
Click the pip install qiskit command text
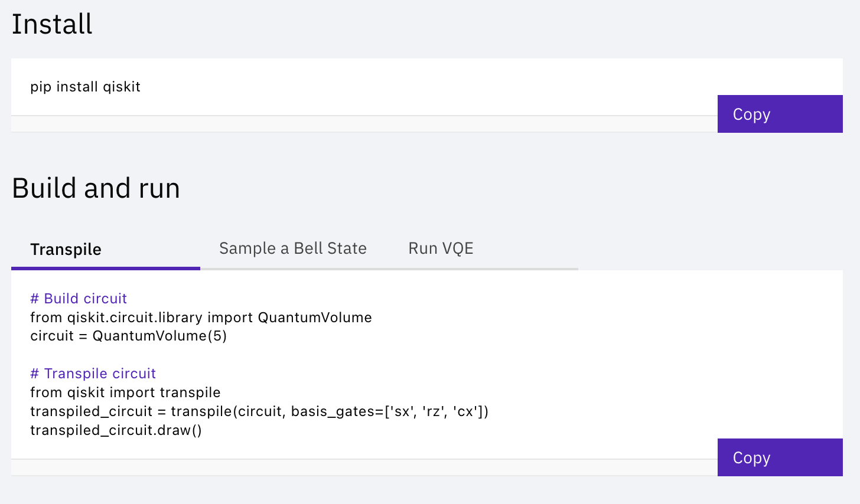[x=86, y=87]
